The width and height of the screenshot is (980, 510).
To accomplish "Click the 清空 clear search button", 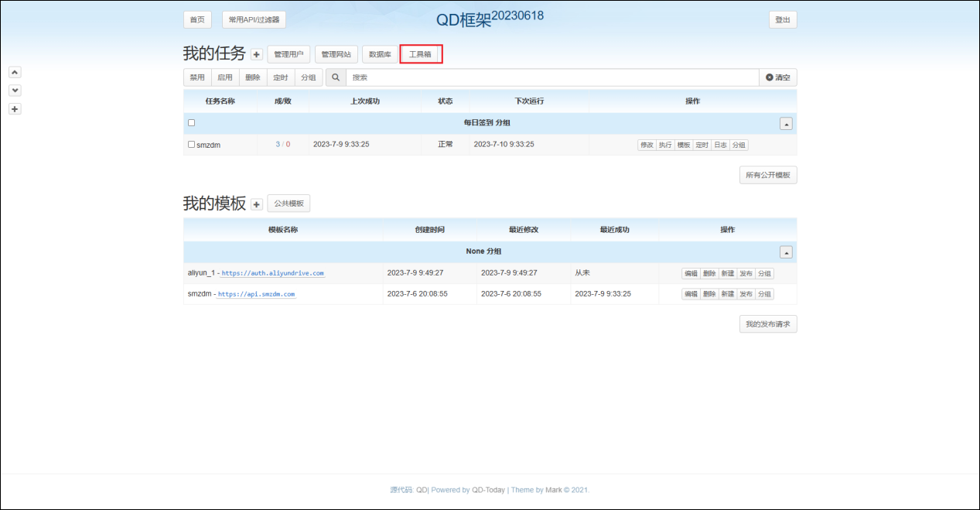I will 778,77.
